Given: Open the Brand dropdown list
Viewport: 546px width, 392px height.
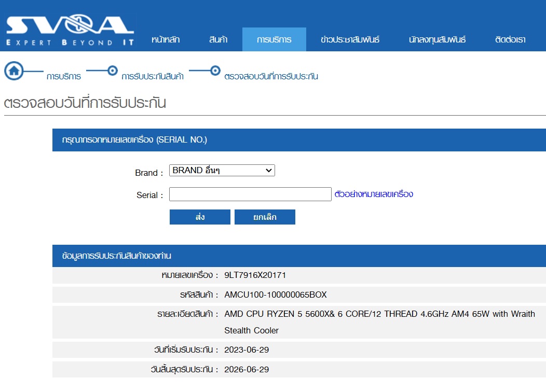Looking at the screenshot, I should [x=222, y=171].
